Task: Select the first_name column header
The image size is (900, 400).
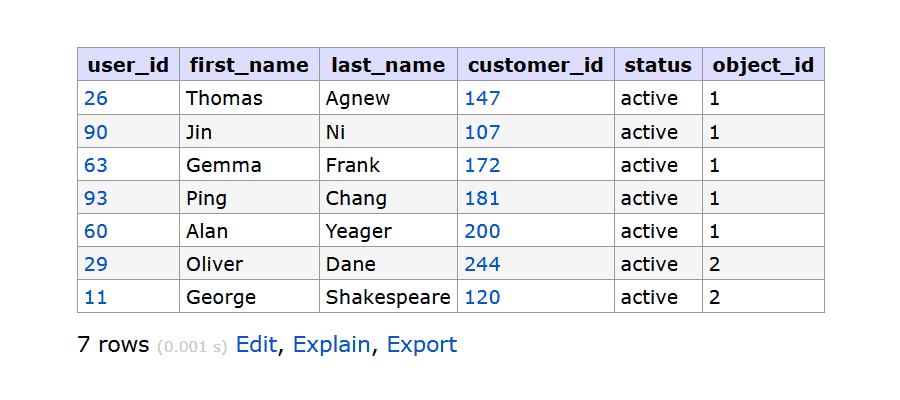Action: (249, 64)
